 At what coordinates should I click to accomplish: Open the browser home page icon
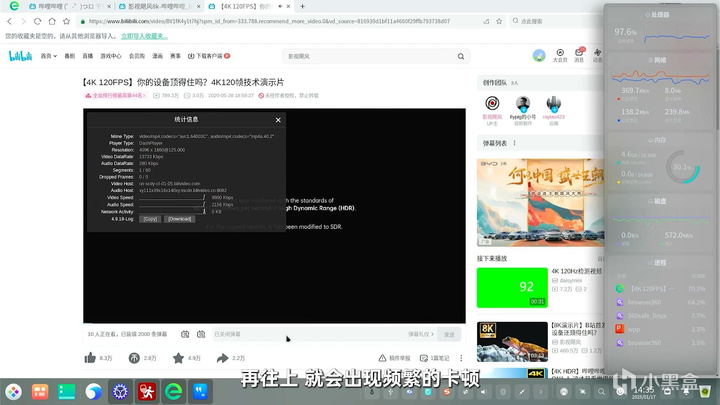52,21
